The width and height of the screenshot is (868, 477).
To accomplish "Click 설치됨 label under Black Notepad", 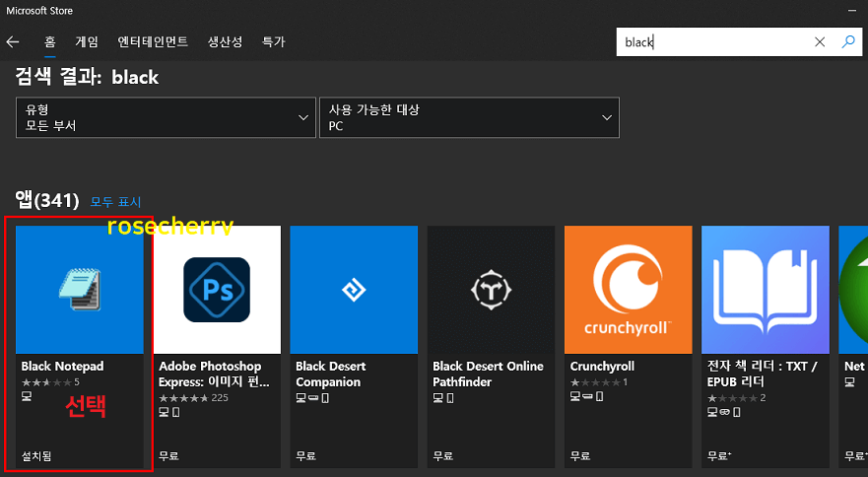I will 36,456.
